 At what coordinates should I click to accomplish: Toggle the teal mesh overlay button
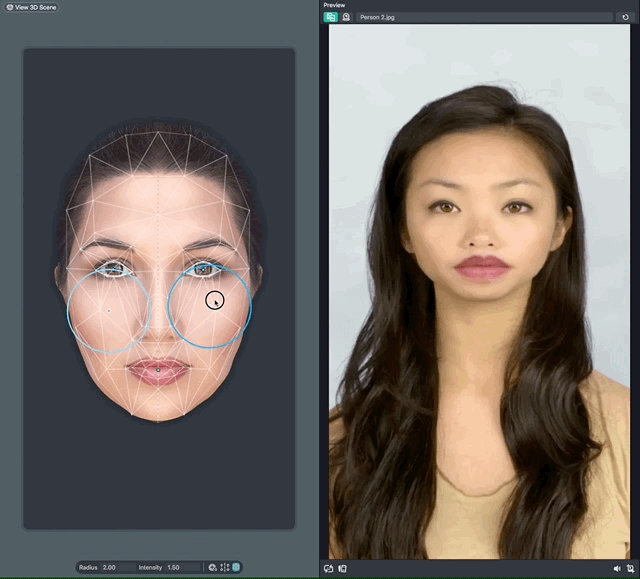point(236,567)
